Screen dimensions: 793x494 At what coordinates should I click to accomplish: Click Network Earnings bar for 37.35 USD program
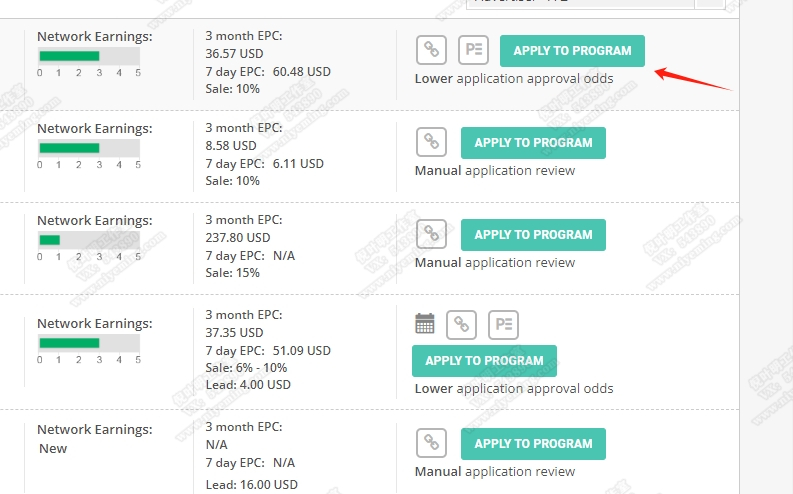pyautogui.click(x=89, y=343)
